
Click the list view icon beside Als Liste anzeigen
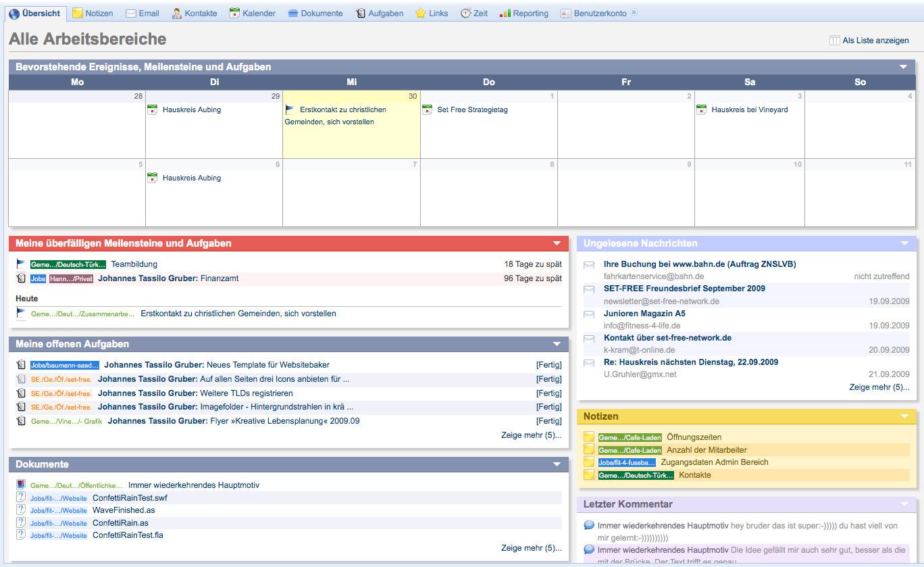834,41
